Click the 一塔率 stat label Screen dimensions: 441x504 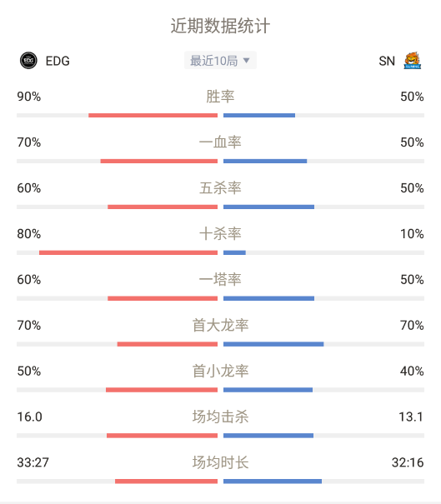220,279
